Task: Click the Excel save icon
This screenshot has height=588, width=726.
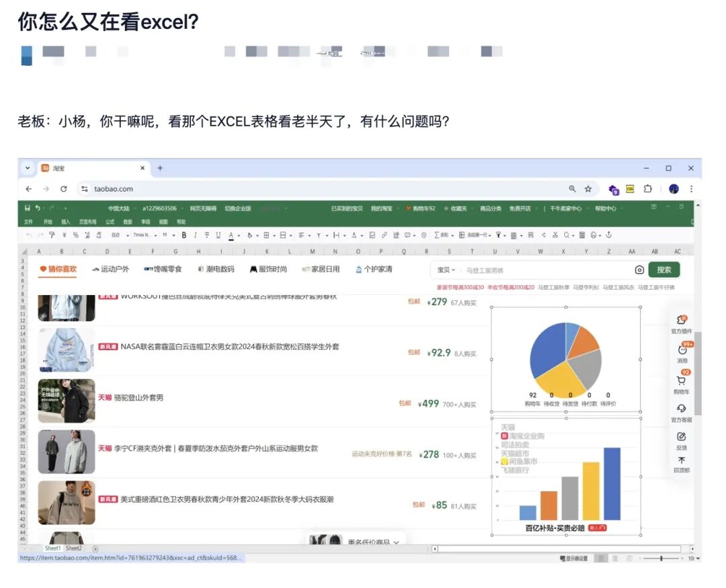Action: (28, 208)
